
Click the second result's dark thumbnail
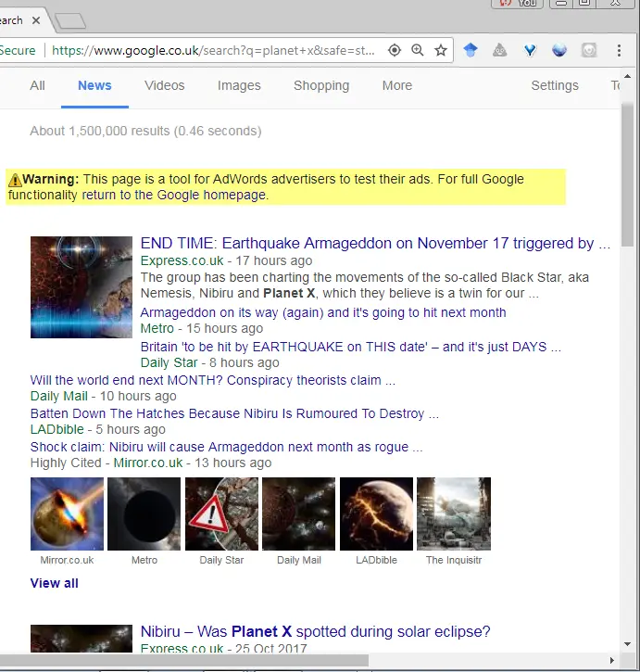[82, 639]
